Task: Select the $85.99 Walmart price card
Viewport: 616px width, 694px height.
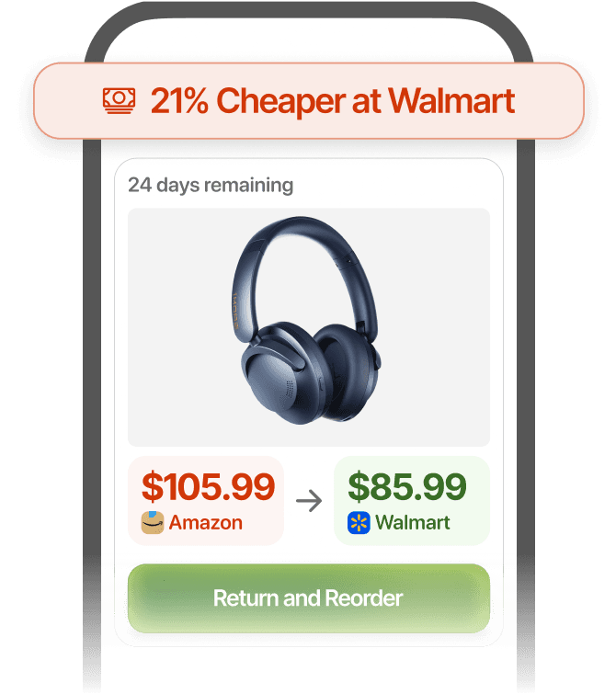Action: (x=412, y=501)
